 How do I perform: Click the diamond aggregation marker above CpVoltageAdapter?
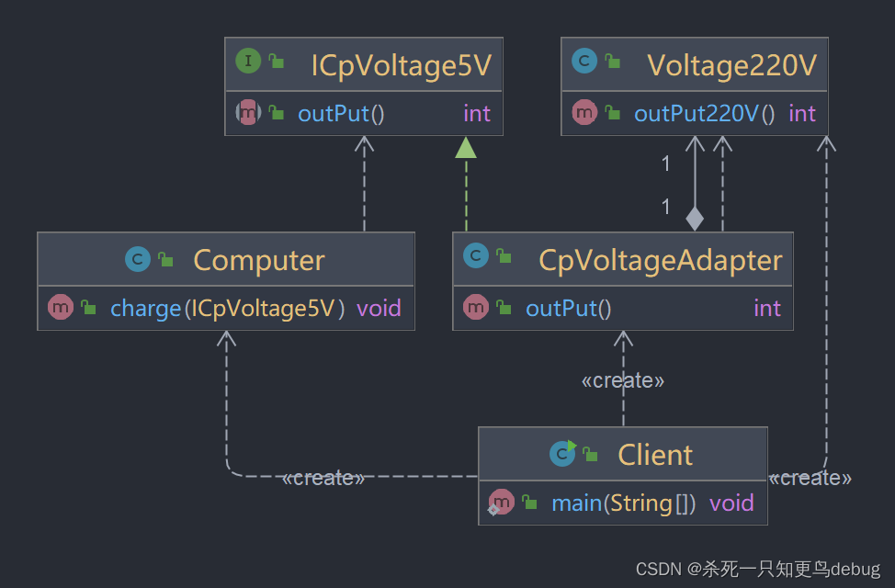pyautogui.click(x=695, y=219)
